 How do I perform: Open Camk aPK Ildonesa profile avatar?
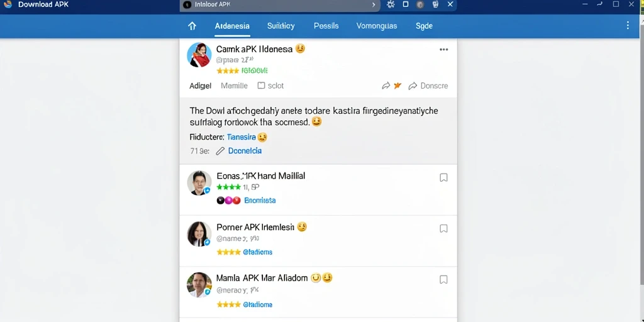[199, 55]
